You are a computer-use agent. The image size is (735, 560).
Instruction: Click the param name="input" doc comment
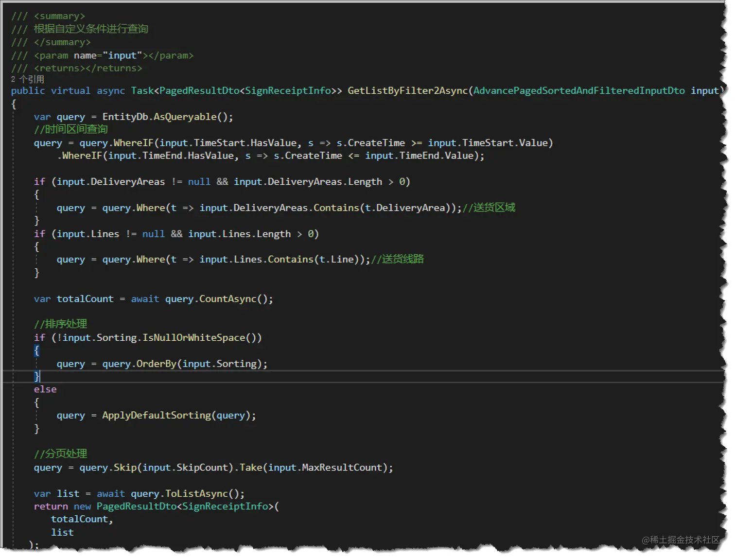click(x=114, y=55)
